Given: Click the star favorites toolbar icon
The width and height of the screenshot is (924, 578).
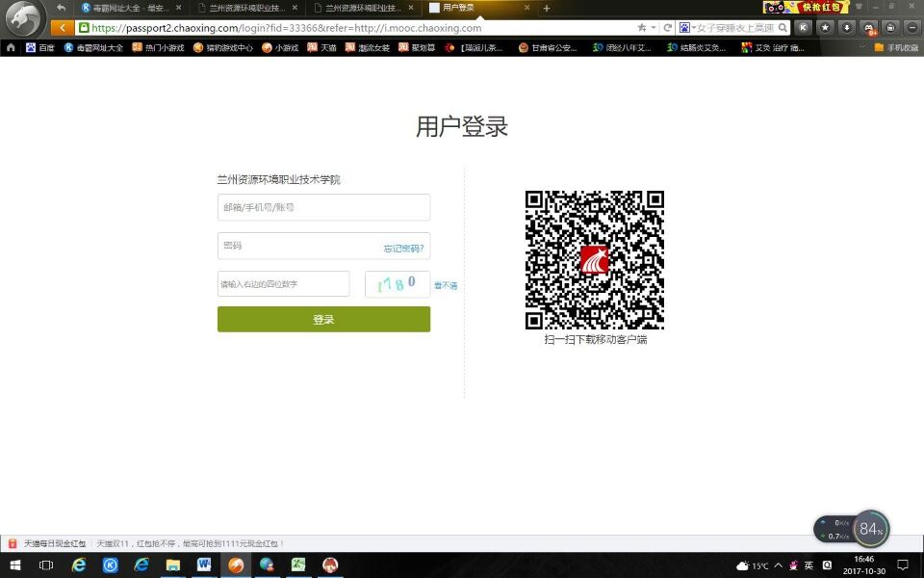Looking at the screenshot, I should pyautogui.click(x=825, y=28).
